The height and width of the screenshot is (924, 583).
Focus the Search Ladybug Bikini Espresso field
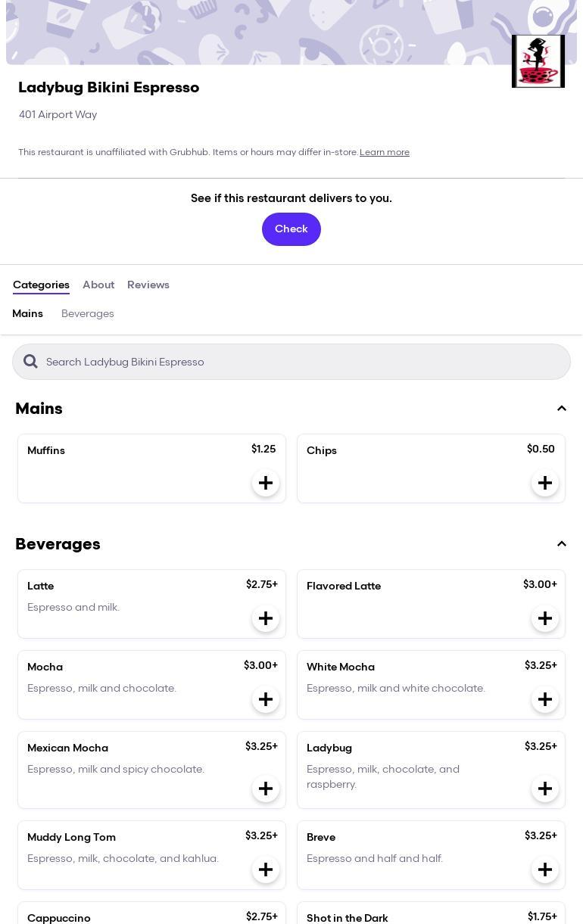(x=303, y=362)
